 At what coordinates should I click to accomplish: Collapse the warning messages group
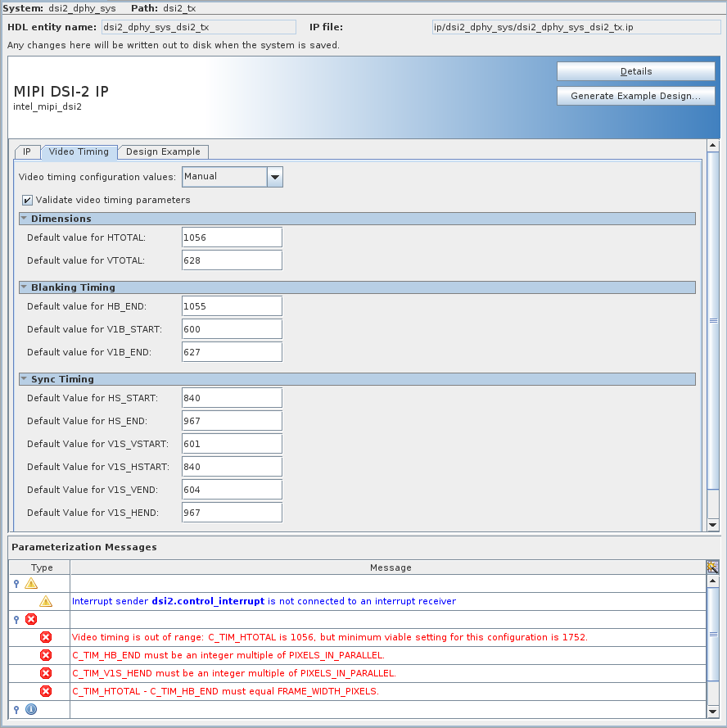coord(16,584)
